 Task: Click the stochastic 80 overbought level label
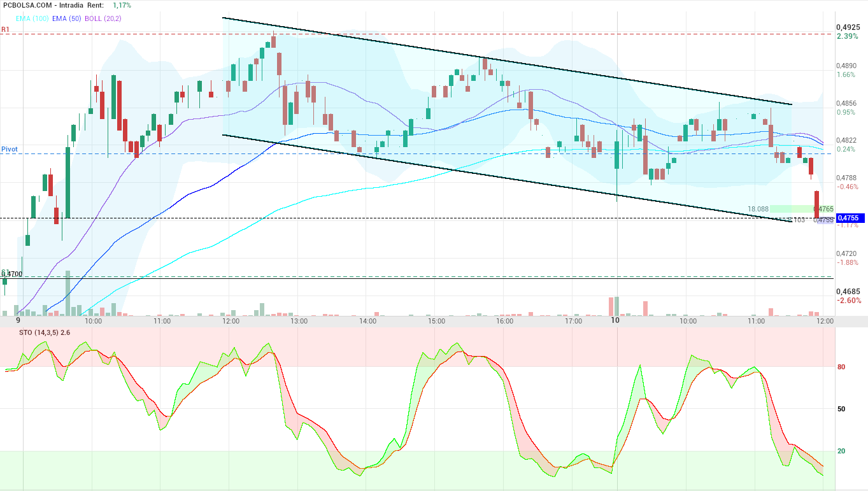(841, 367)
